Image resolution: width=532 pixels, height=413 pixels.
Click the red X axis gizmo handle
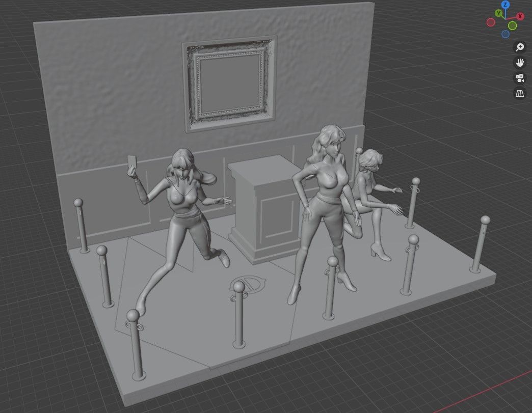pyautogui.click(x=520, y=16)
